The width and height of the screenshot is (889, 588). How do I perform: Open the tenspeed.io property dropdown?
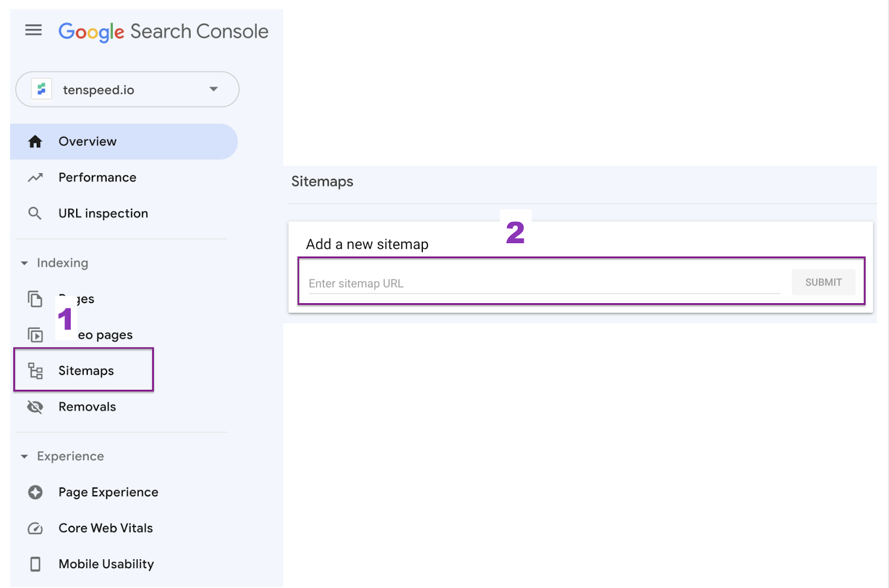(x=213, y=89)
